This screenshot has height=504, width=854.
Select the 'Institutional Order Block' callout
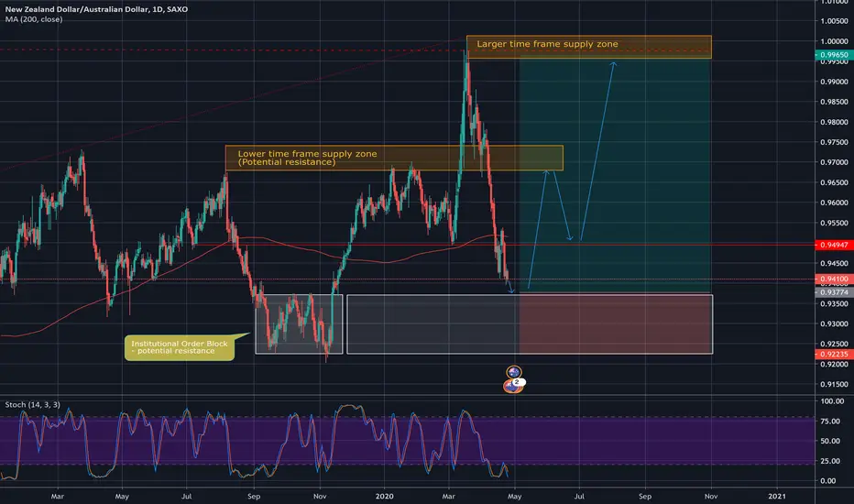[x=180, y=347]
